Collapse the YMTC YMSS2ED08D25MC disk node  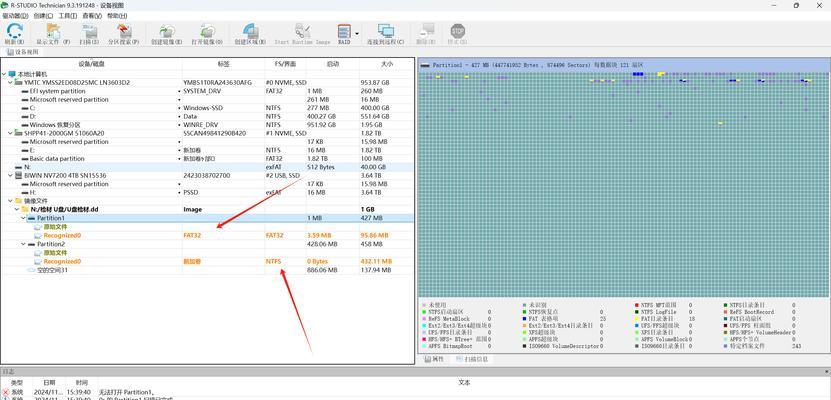[11, 83]
